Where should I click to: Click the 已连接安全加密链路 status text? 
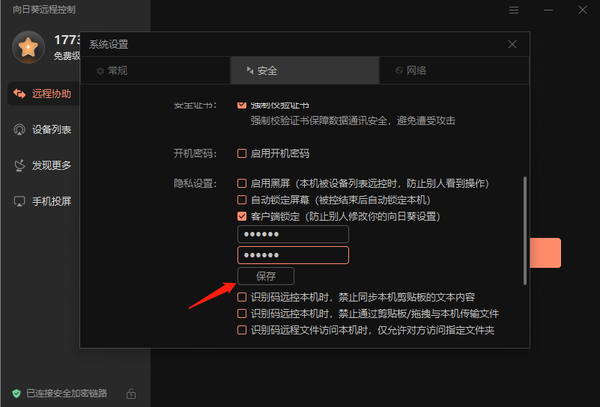[x=67, y=393]
